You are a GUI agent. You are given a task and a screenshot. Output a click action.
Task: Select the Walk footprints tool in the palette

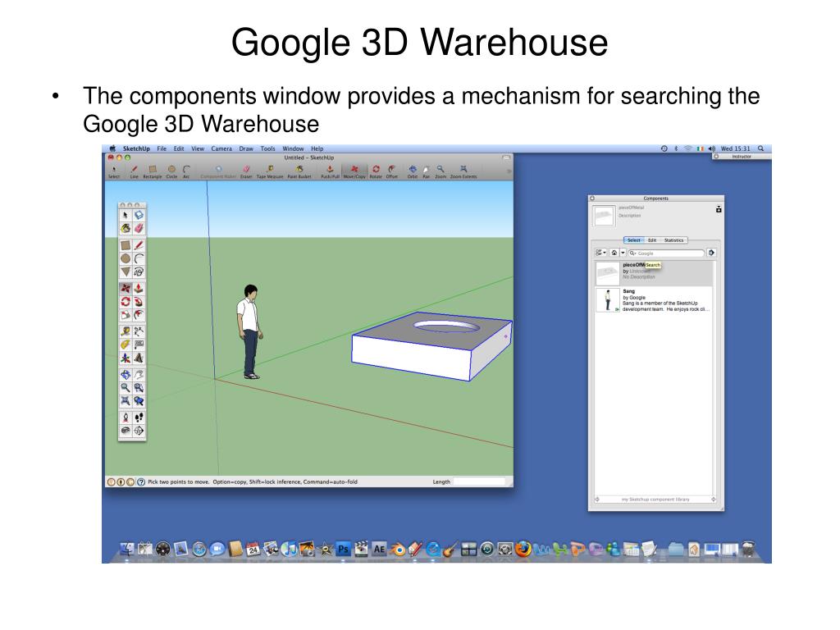(139, 418)
